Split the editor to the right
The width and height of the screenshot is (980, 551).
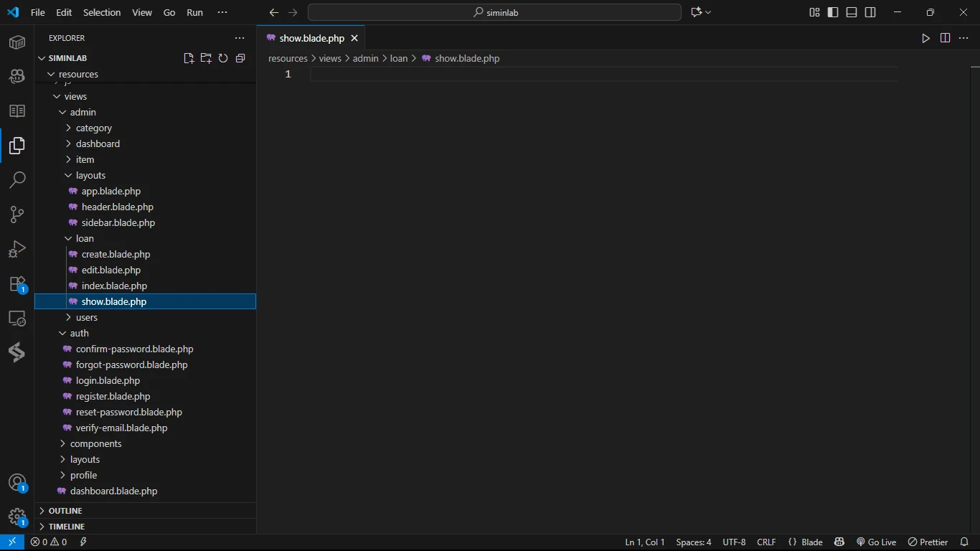945,38
